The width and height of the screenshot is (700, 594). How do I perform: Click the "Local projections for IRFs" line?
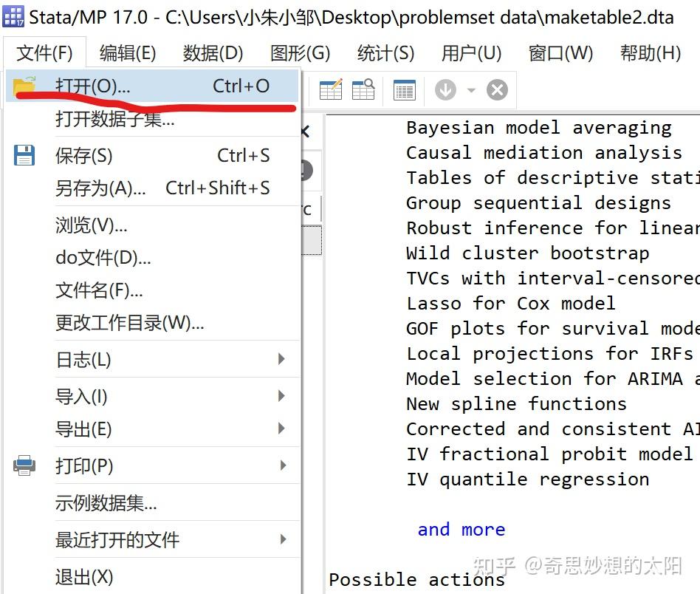549,353
